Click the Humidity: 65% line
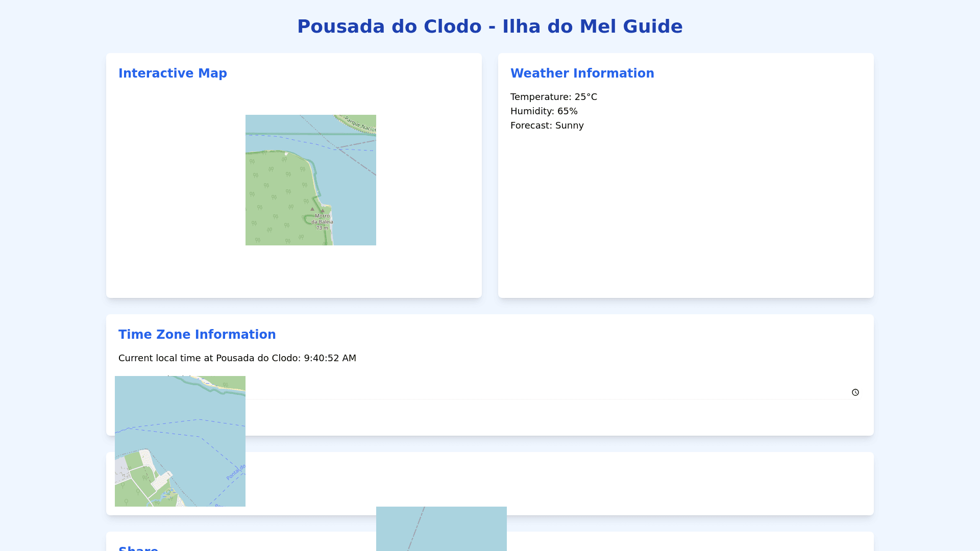980x551 pixels. (544, 111)
